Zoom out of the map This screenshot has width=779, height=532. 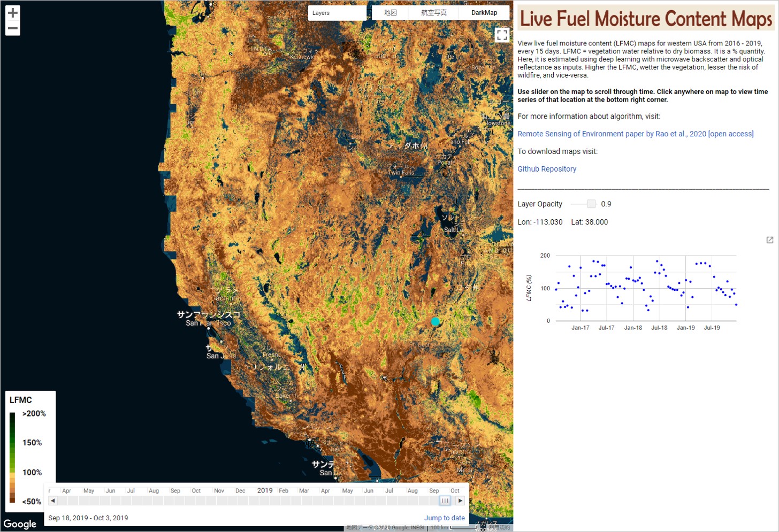[x=13, y=28]
